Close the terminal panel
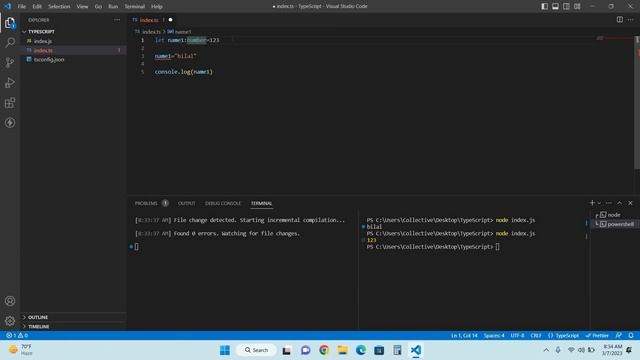The image size is (640, 360). pyautogui.click(x=630, y=203)
